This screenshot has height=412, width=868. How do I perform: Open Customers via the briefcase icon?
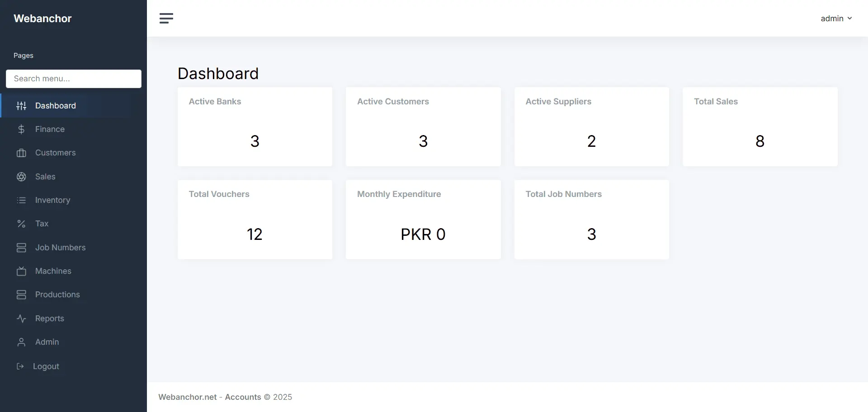pos(21,153)
